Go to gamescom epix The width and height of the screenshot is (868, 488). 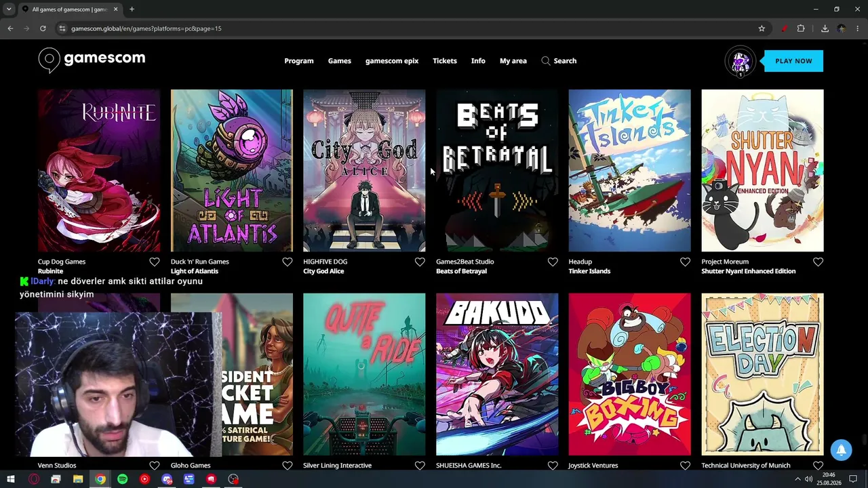coord(392,61)
